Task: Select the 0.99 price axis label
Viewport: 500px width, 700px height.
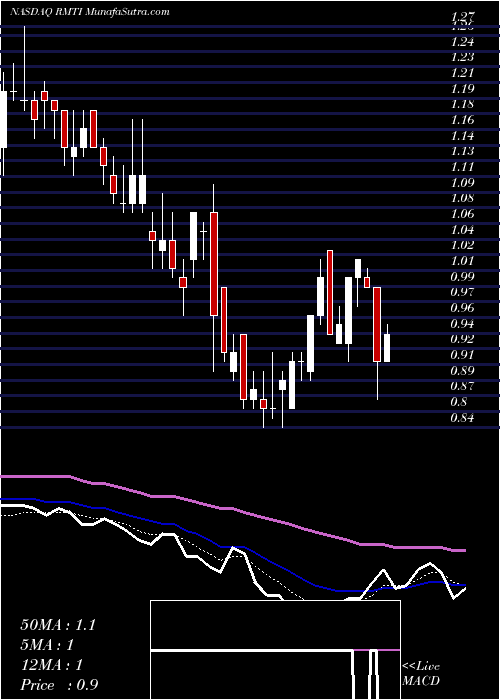Action: [x=463, y=276]
